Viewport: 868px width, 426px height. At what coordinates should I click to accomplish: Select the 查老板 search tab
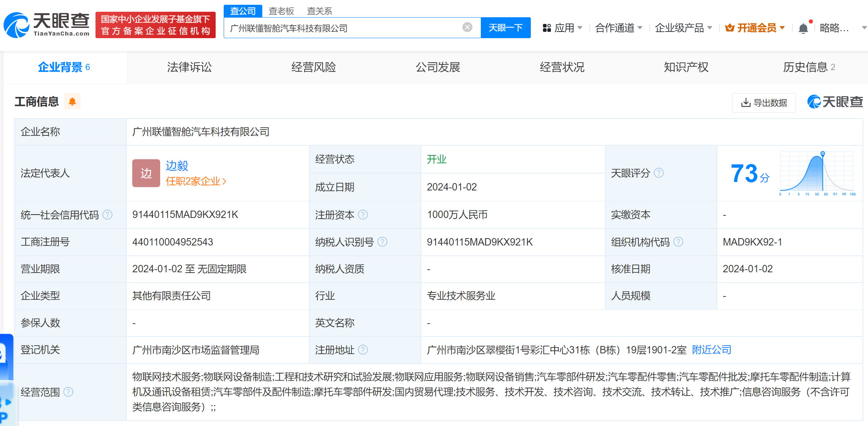(x=281, y=11)
